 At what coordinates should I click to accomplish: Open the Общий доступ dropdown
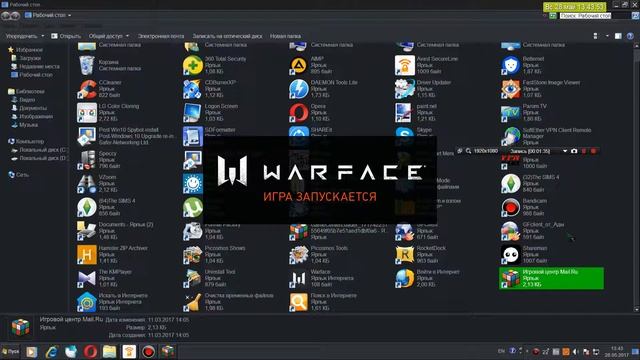tap(109, 36)
